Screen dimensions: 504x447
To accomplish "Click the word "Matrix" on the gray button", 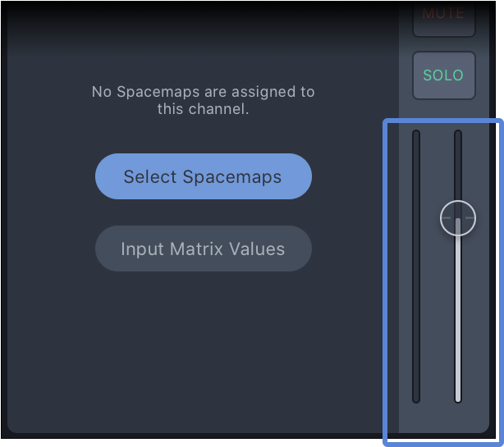I will coord(196,249).
